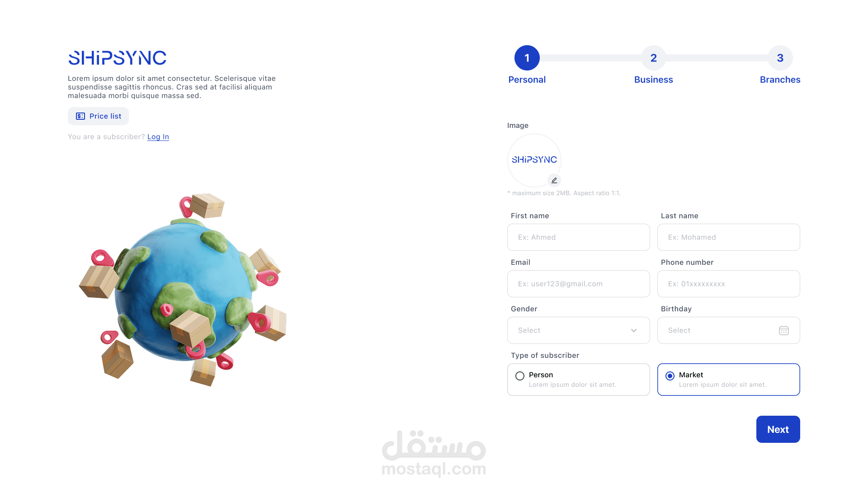The height and width of the screenshot is (488, 868).
Task: Focus the Phone number input field
Action: [729, 284]
